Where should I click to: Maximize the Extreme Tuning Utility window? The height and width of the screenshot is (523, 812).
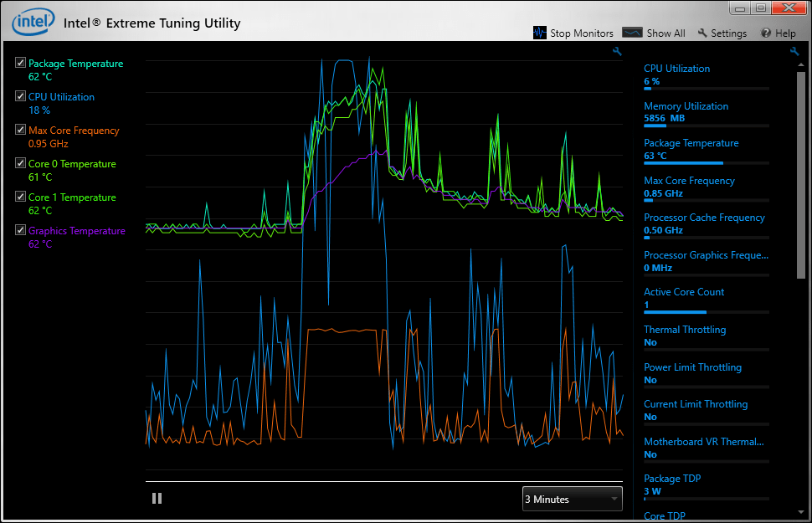click(x=761, y=8)
